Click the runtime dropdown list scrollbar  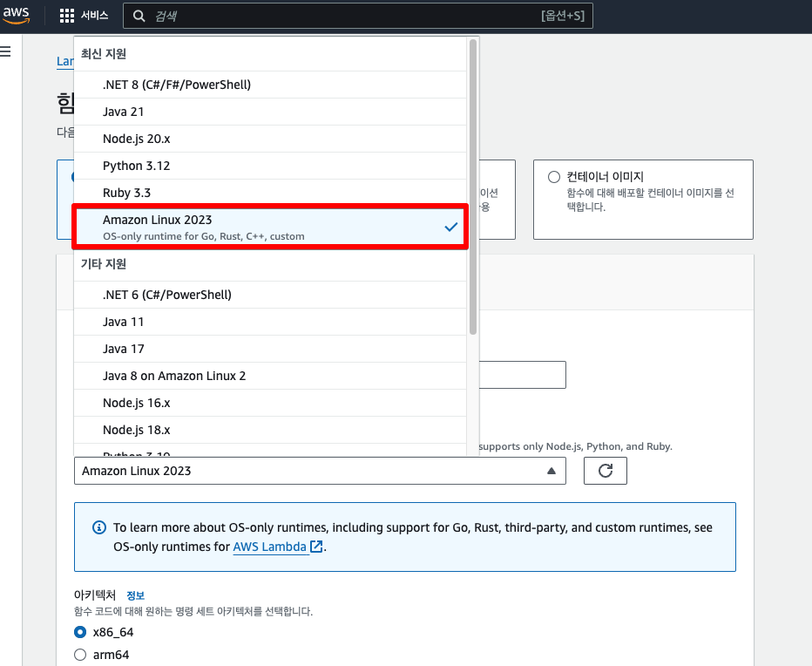(473, 187)
